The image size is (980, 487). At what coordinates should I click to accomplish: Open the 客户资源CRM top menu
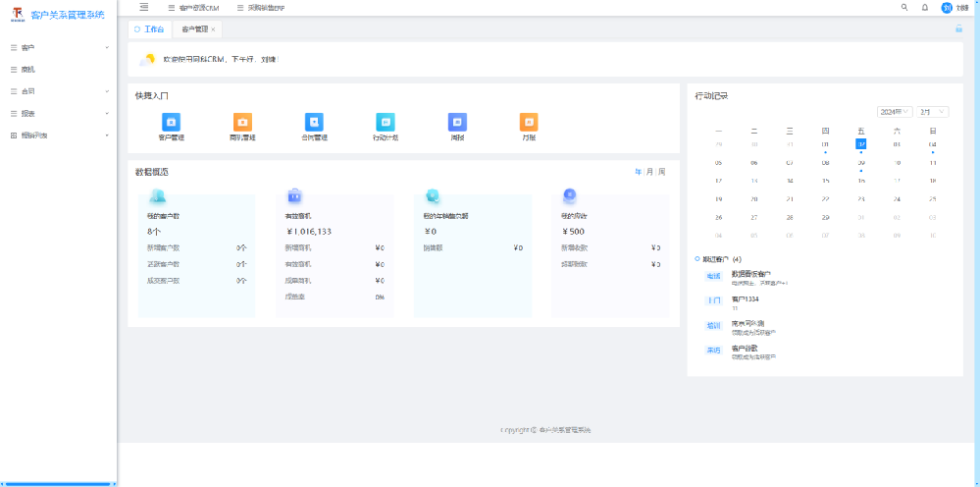pos(192,8)
